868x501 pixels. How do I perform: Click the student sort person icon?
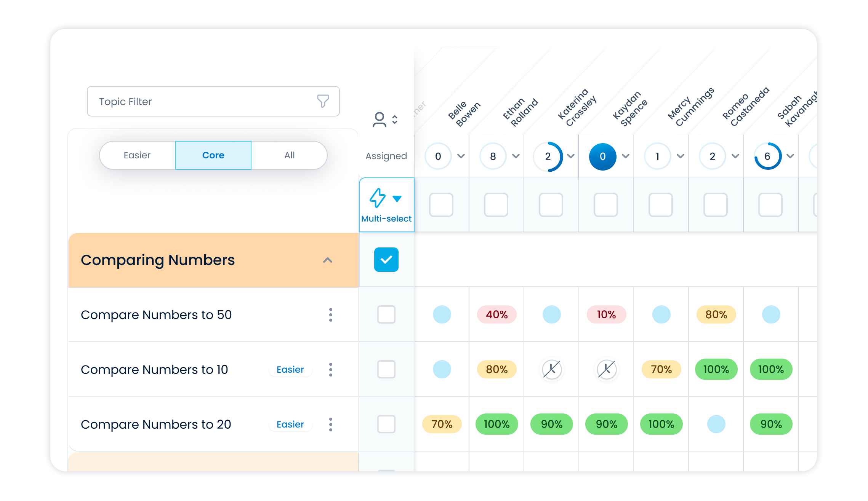[380, 120]
